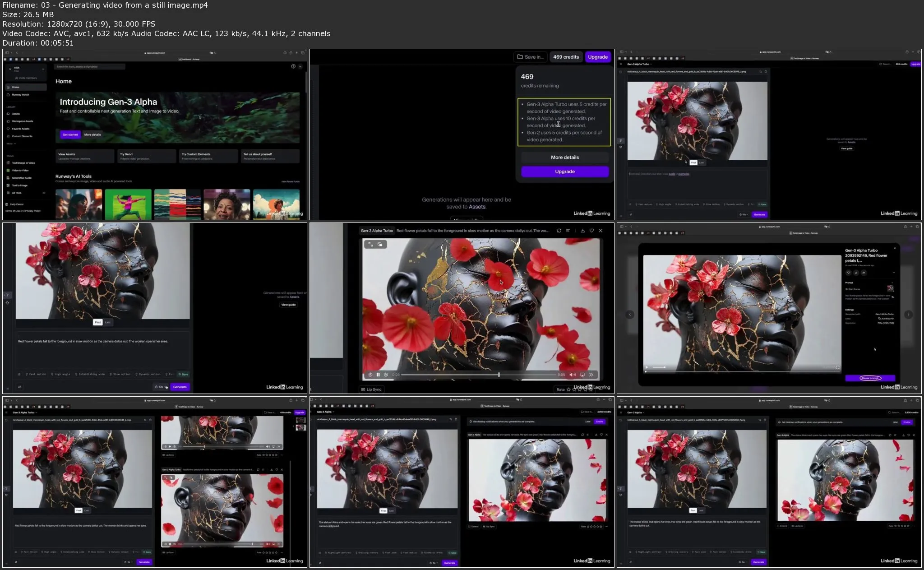Select First frame toggle in the bottom-left frame
924x570 pixels.
[x=79, y=510]
